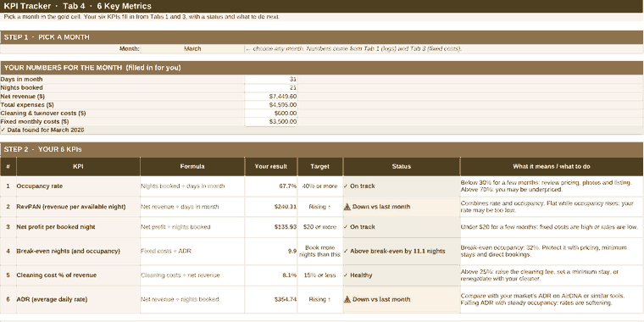Click Fixed monthly costs value $3,500.00
The image size is (644, 322).
click(x=271, y=122)
